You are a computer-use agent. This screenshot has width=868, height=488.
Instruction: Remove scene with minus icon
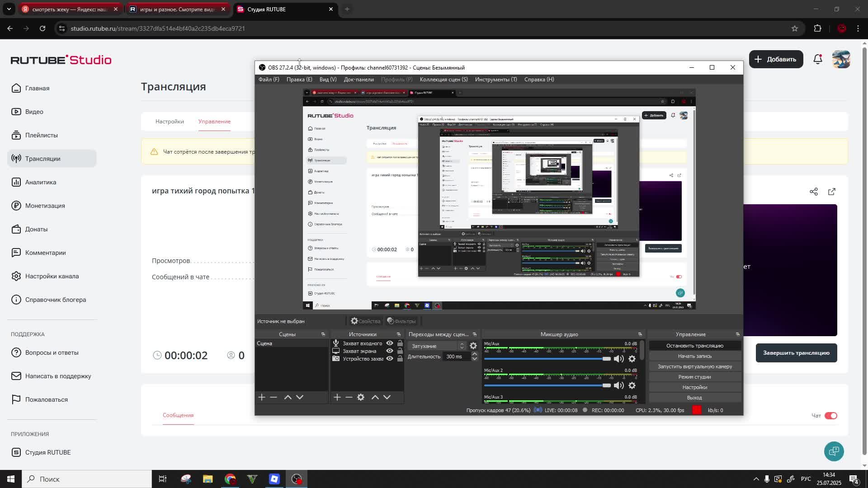pyautogui.click(x=274, y=397)
